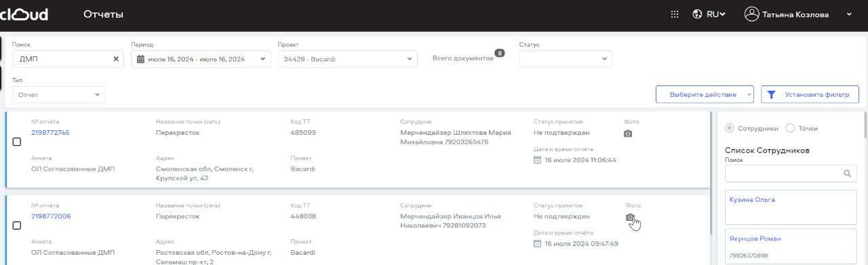
Task: Click the calendar icon in Период field
Action: tap(141, 59)
